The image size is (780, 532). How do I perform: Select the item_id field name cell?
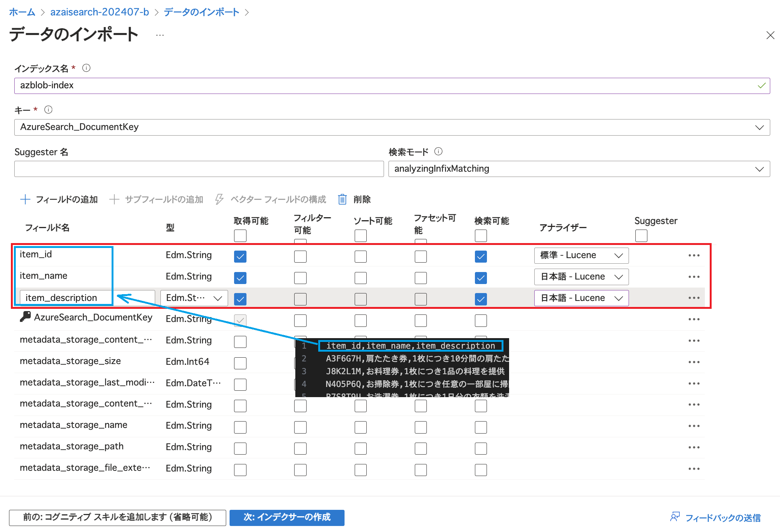point(36,254)
